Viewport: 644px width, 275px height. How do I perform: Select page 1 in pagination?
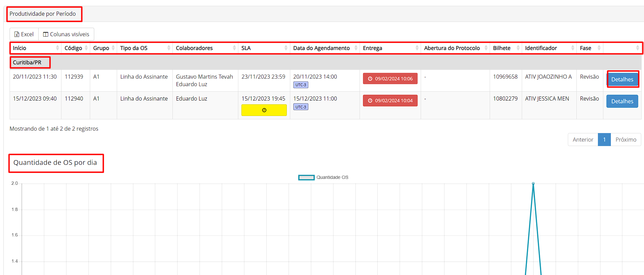click(x=604, y=140)
